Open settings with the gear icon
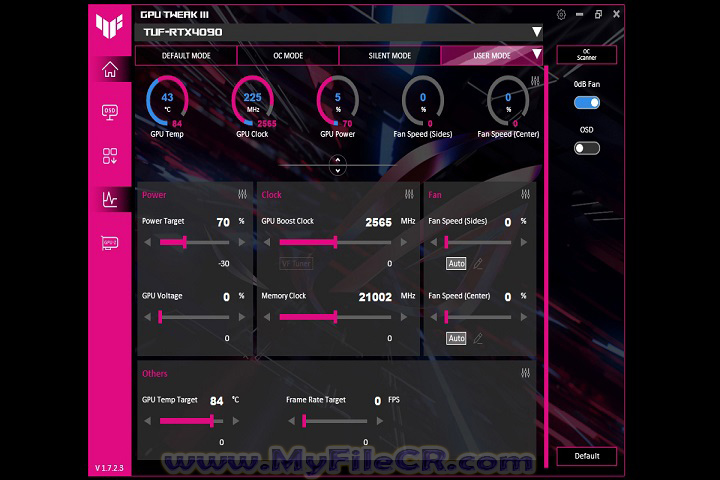This screenshot has width=720, height=480. [561, 15]
